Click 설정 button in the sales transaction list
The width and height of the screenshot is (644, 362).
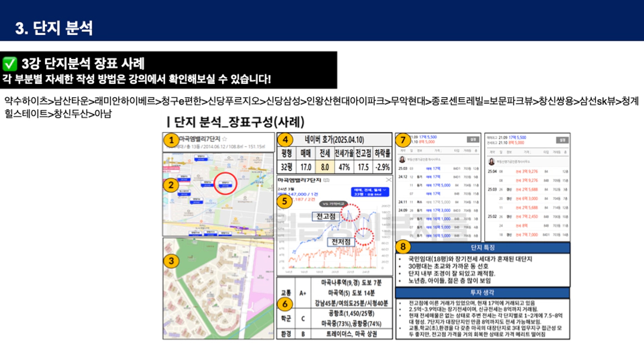(x=473, y=139)
